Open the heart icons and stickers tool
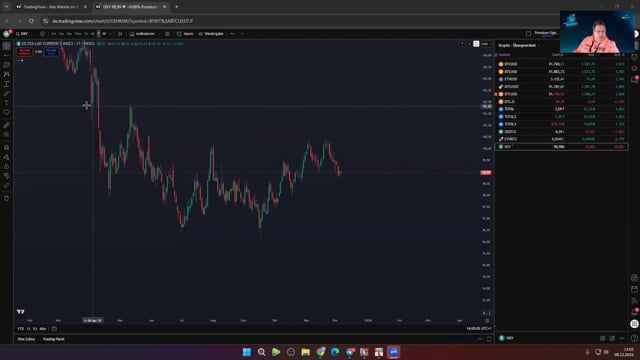 7,112
